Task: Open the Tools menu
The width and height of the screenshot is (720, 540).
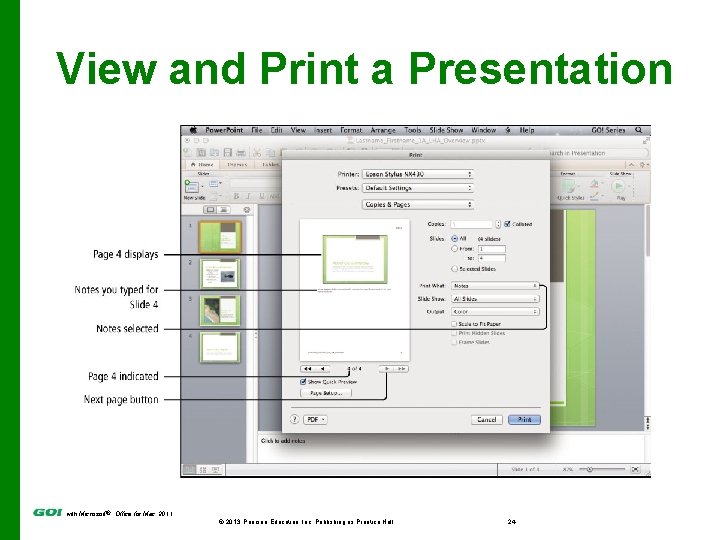Action: point(412,130)
